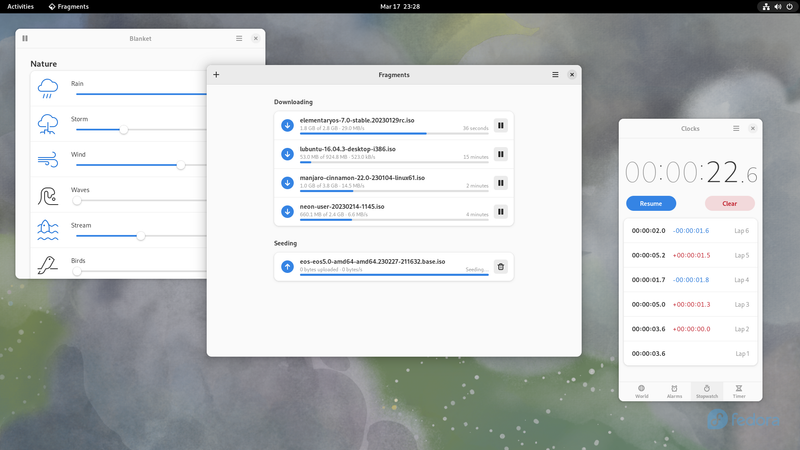Resume the stopwatch in Clocks
800x450 pixels.
(651, 204)
